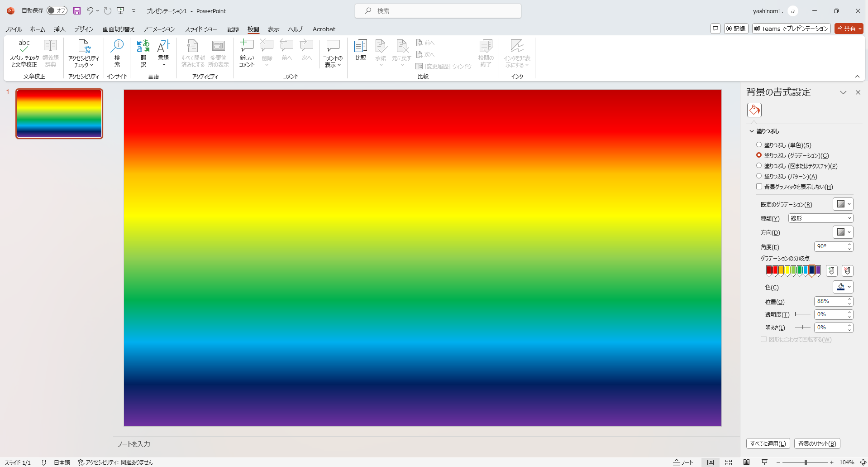Image resolution: width=868 pixels, height=467 pixels.
Task: Click the 明るさ brightness slider
Action: point(803,327)
